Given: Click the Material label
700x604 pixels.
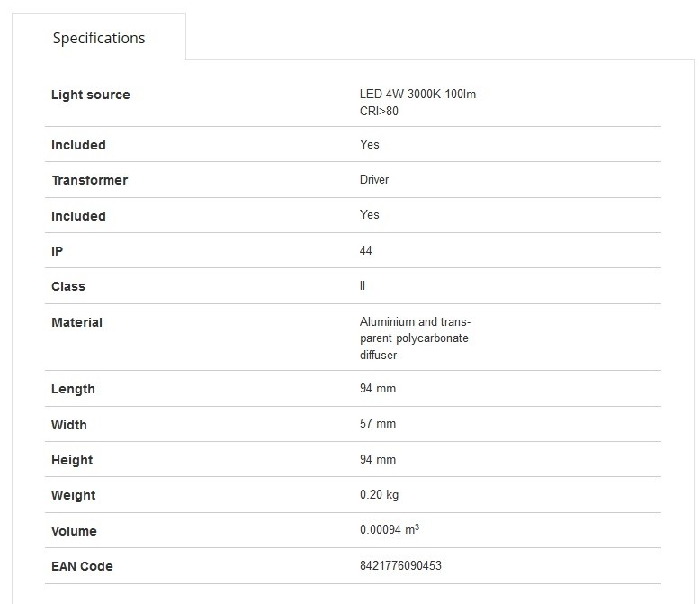Looking at the screenshot, I should pos(76,322).
